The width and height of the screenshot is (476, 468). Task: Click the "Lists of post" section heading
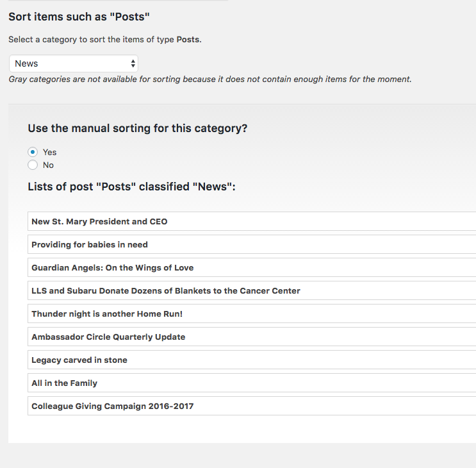[x=132, y=187]
